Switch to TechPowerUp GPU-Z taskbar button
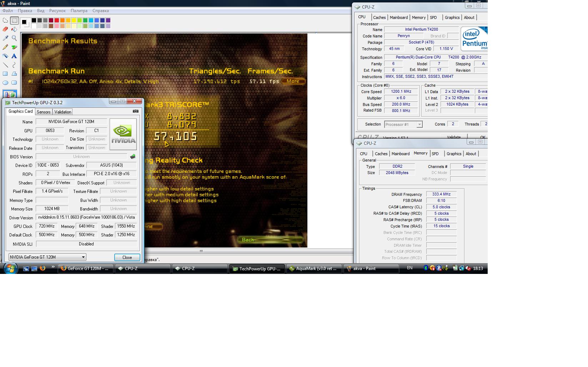This screenshot has width=588, height=367. click(257, 269)
